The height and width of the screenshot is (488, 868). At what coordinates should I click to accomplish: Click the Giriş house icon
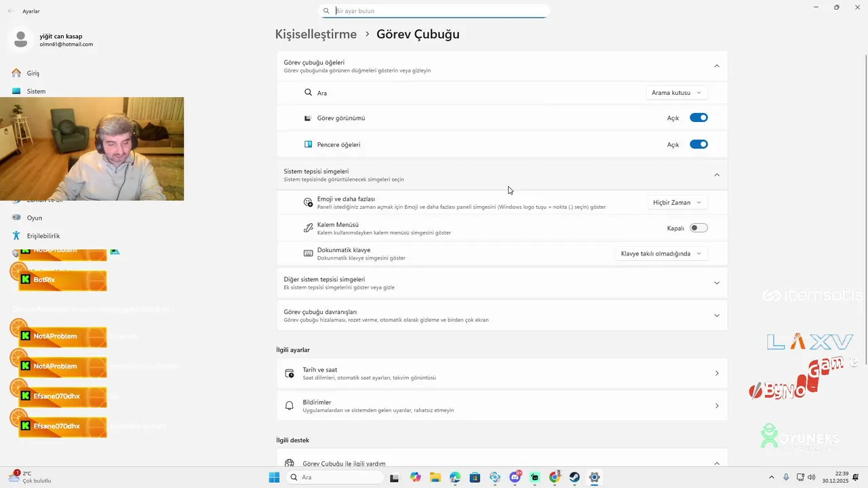click(x=16, y=73)
